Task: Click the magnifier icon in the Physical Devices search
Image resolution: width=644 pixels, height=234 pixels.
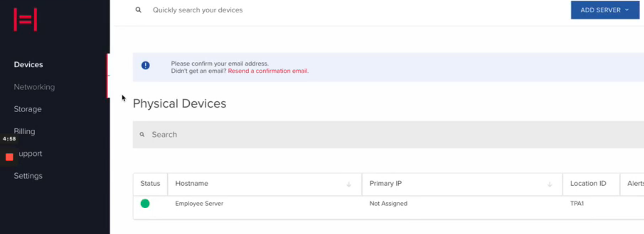Action: point(142,135)
